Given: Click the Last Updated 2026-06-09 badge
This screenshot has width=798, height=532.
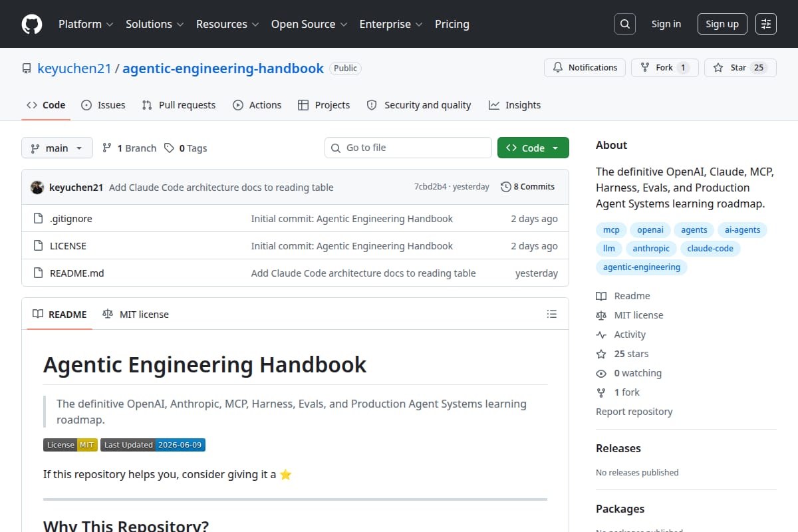Looking at the screenshot, I should coord(153,445).
